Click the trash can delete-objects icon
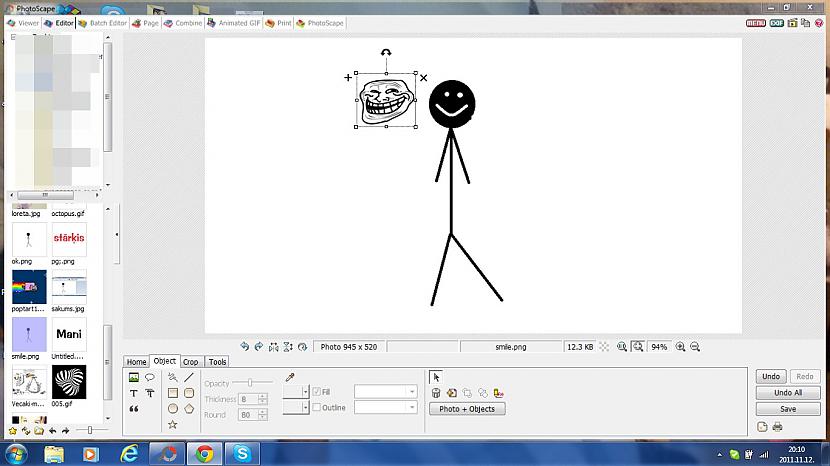The image size is (830, 466). (436, 393)
